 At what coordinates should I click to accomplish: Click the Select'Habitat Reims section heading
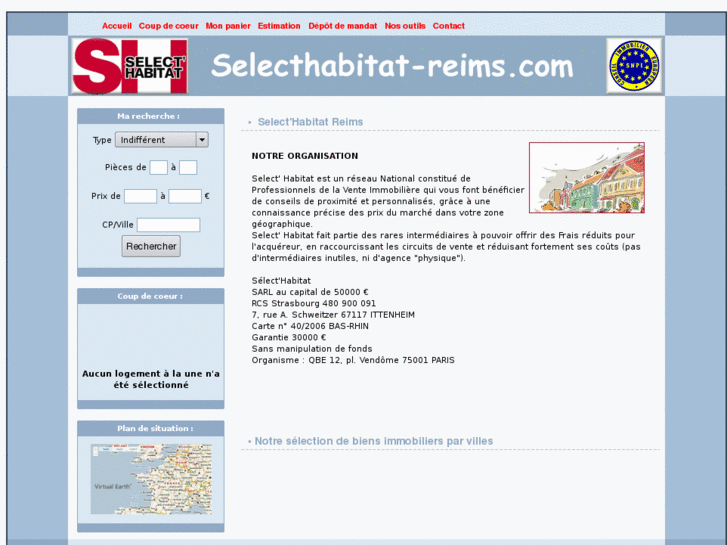click(310, 122)
